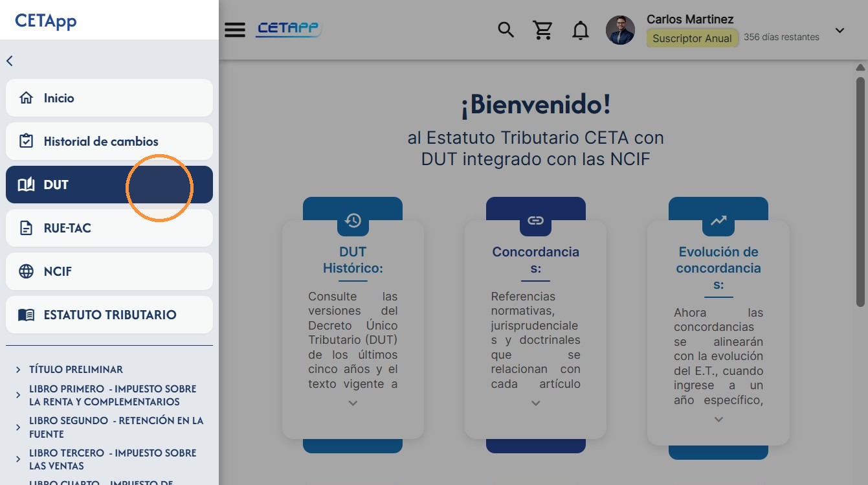Click the 356 días restantes label
Screen dimensions: 868x485
coord(781,37)
